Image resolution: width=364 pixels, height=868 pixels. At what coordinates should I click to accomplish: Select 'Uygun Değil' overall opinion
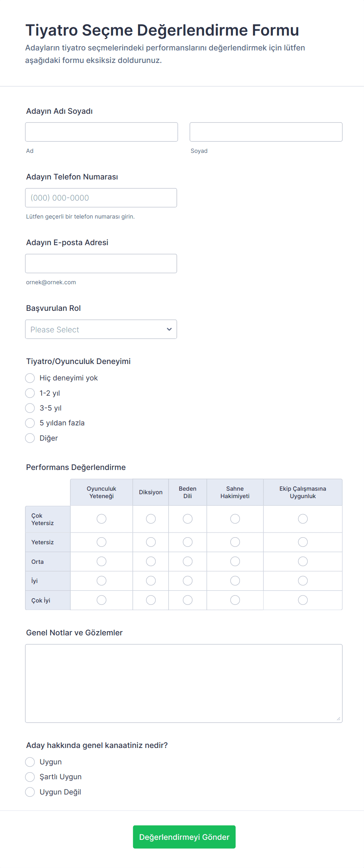tap(30, 792)
